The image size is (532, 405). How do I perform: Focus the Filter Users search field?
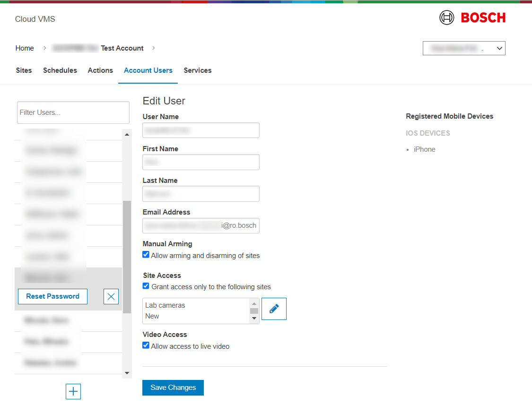[73, 112]
